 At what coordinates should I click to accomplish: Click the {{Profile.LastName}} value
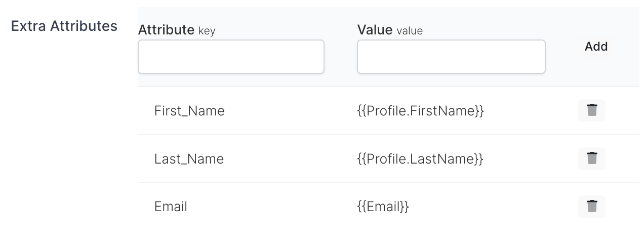pos(420,159)
